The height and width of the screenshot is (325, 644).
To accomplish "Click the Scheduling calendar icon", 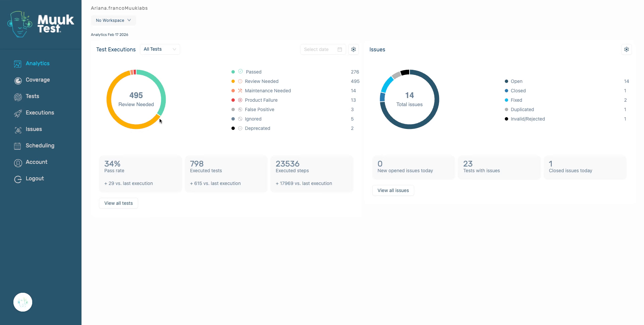I will coord(18,146).
